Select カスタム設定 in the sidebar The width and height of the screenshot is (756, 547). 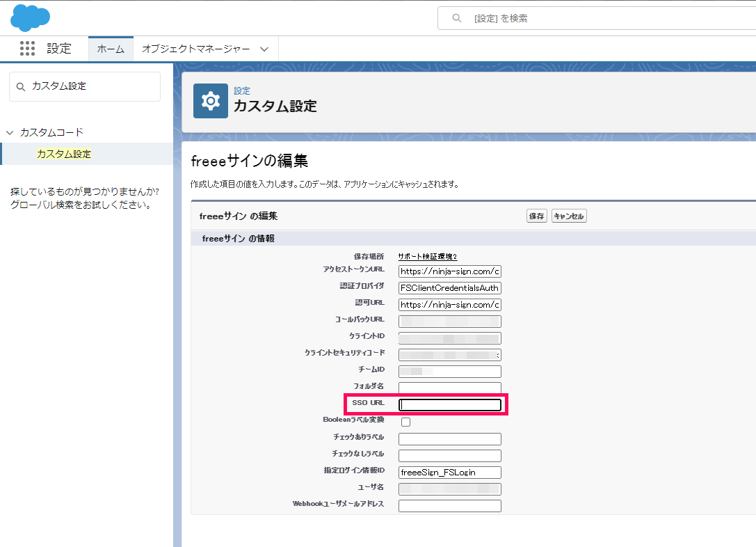pyautogui.click(x=64, y=154)
